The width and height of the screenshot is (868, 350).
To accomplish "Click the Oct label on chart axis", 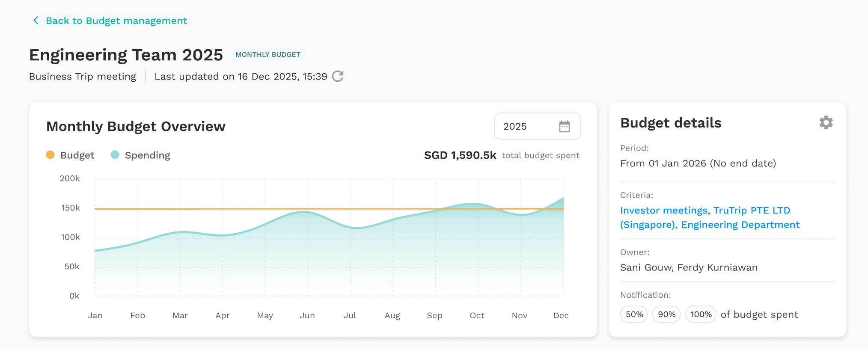I will 477,316.
